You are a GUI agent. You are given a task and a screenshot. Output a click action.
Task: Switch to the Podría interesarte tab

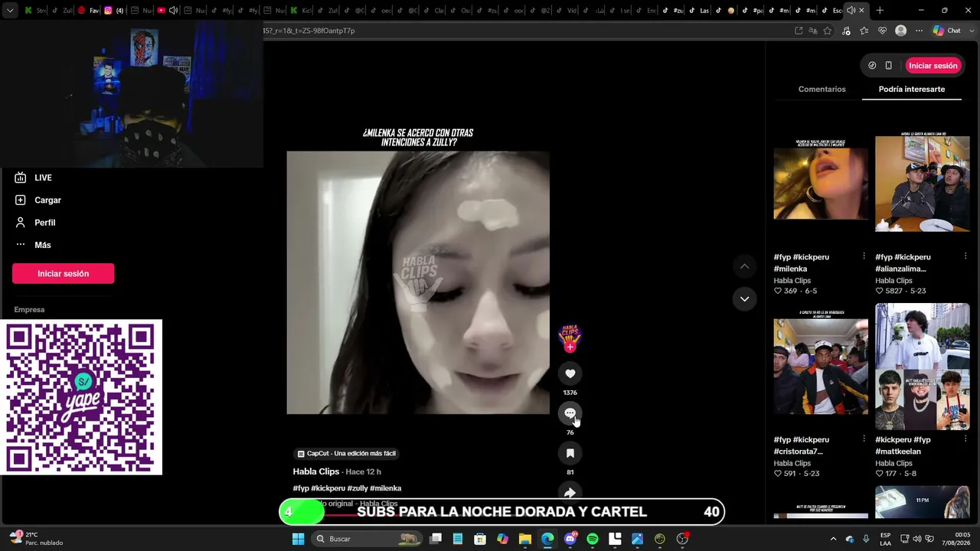[911, 90]
